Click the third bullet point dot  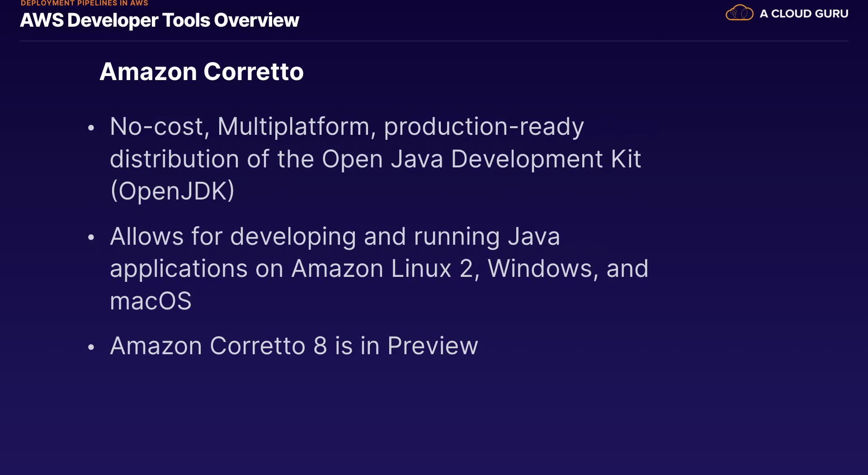(x=91, y=347)
